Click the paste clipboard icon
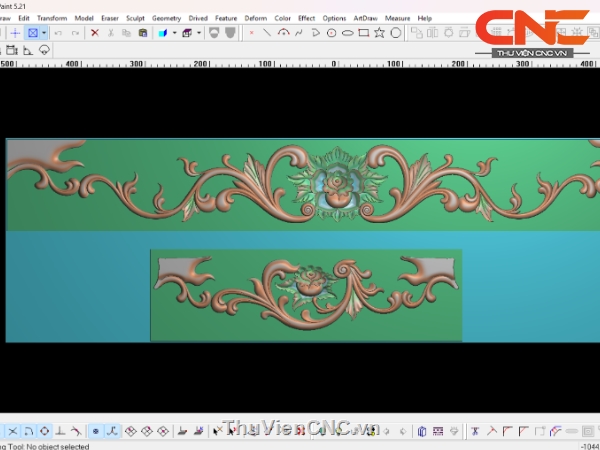 coord(143,33)
